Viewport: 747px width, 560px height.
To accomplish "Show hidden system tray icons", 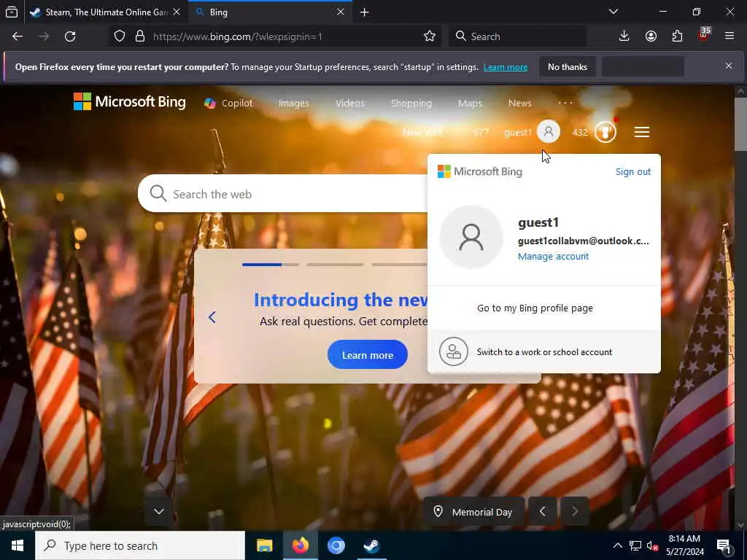I will point(617,545).
